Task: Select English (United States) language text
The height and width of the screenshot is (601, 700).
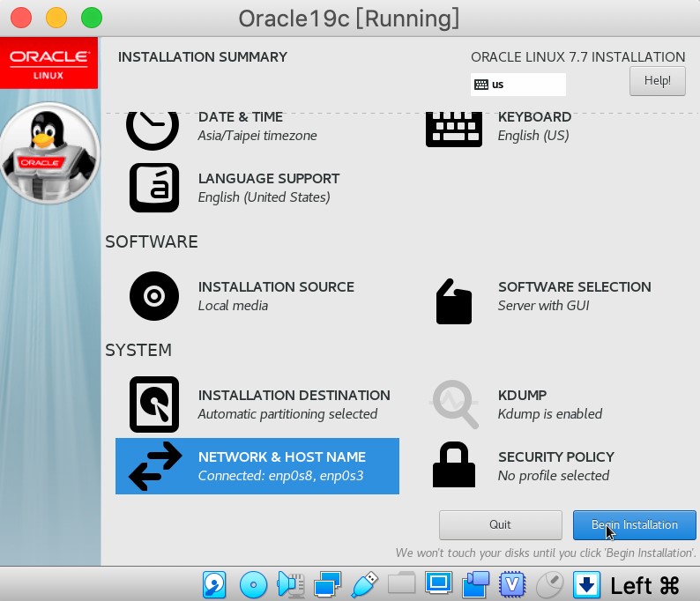Action: [x=264, y=197]
